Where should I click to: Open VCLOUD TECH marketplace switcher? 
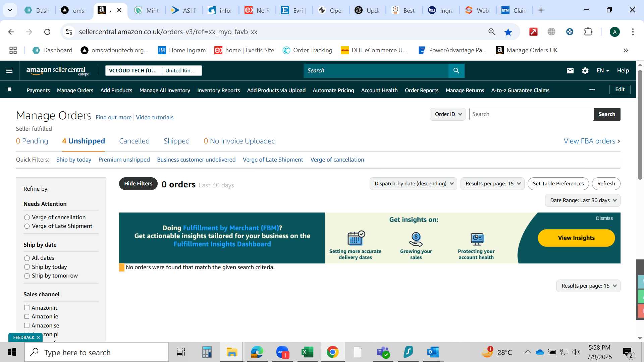tap(153, 71)
